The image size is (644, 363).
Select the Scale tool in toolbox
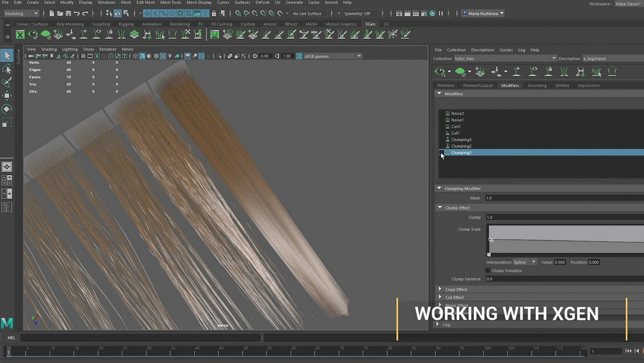(7, 123)
